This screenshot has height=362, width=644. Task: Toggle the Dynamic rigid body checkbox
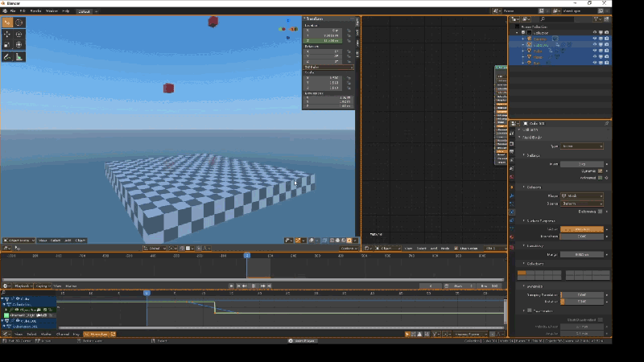[600, 171]
